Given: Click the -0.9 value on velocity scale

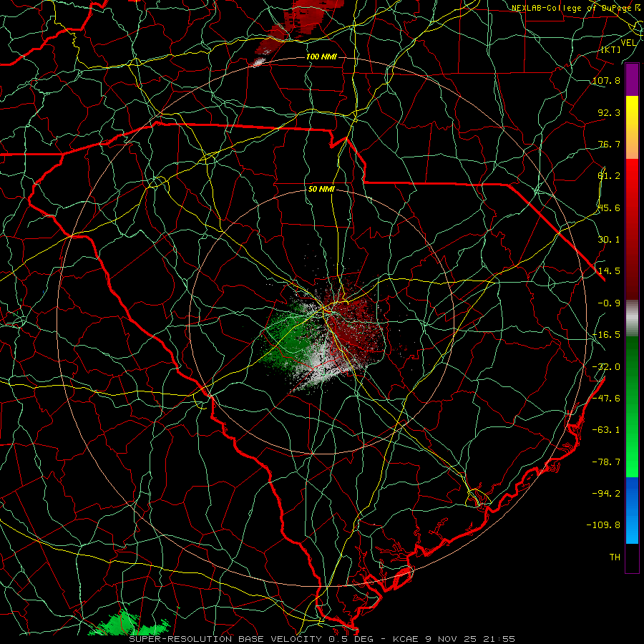Looking at the screenshot, I should coord(609,303).
